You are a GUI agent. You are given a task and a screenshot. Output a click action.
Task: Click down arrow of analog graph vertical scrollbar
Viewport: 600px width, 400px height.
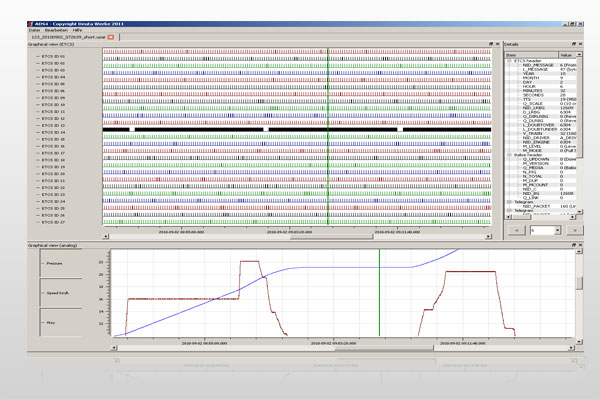pos(579,341)
